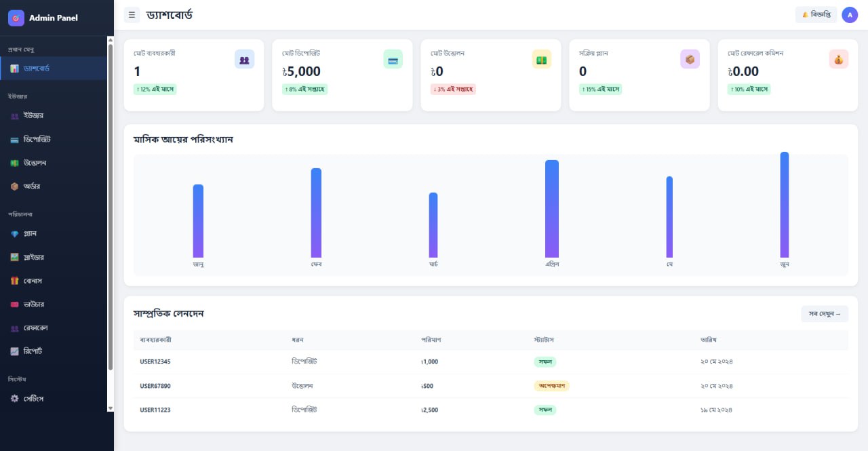Click the বিজ্ঞপ্তি notification button
Screen dimensions: 868x451
point(816,14)
